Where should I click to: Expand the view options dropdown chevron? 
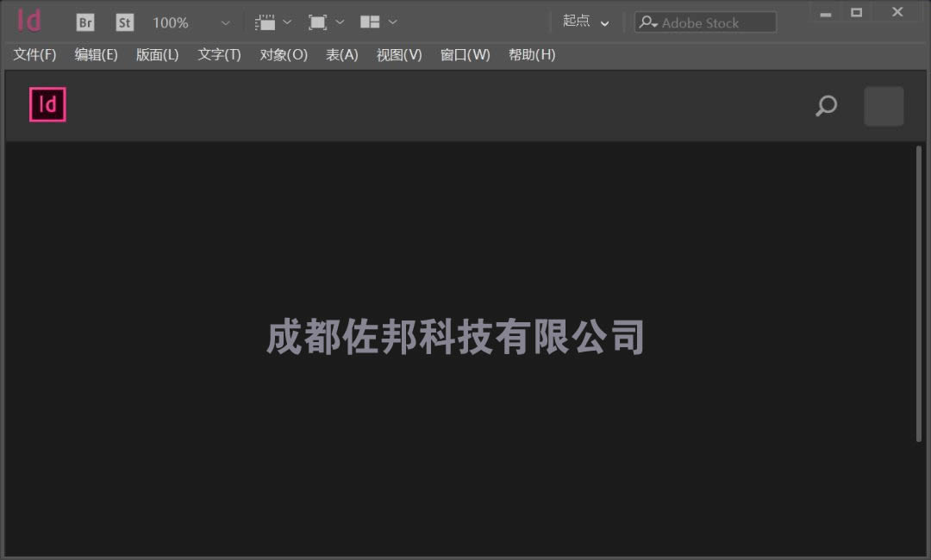click(288, 22)
